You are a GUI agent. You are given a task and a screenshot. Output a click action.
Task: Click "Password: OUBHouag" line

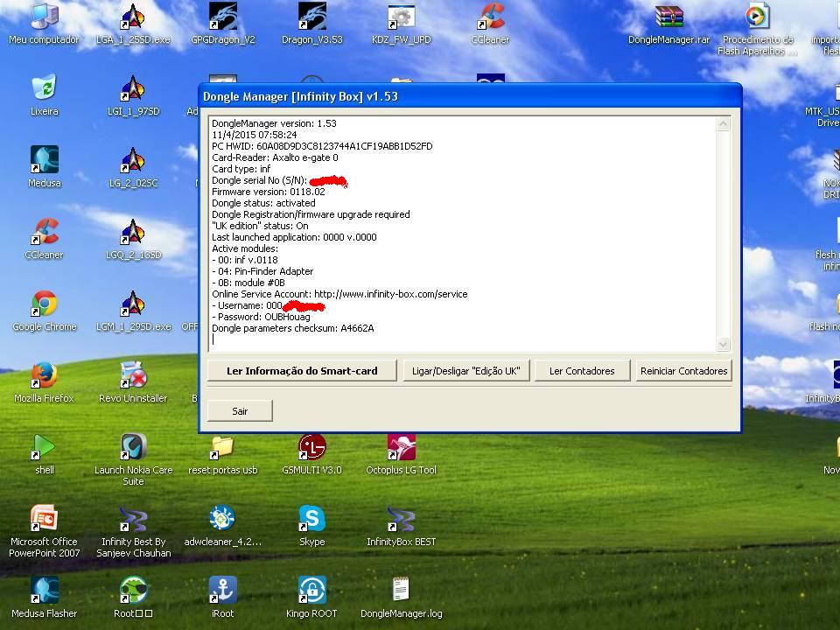261,317
